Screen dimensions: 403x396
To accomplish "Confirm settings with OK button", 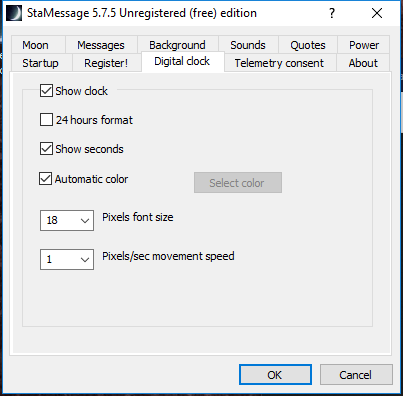I will click(275, 375).
